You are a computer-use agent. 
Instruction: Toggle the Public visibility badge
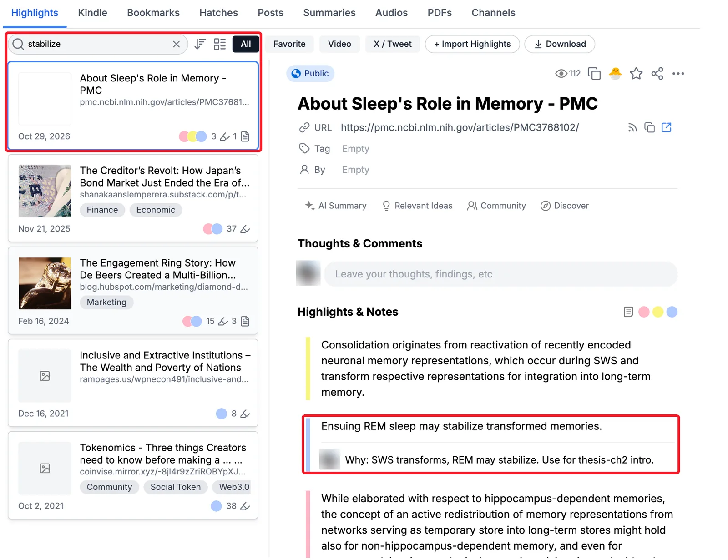(310, 74)
